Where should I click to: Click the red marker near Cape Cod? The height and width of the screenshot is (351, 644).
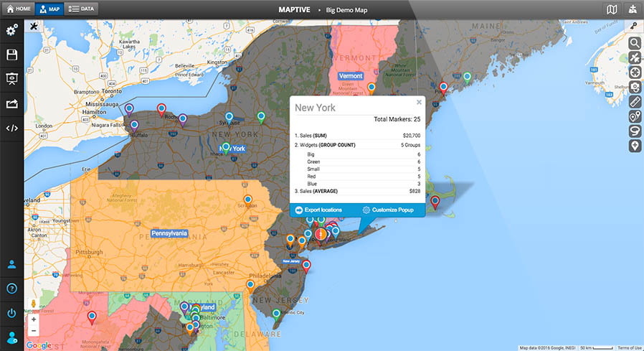point(435,202)
